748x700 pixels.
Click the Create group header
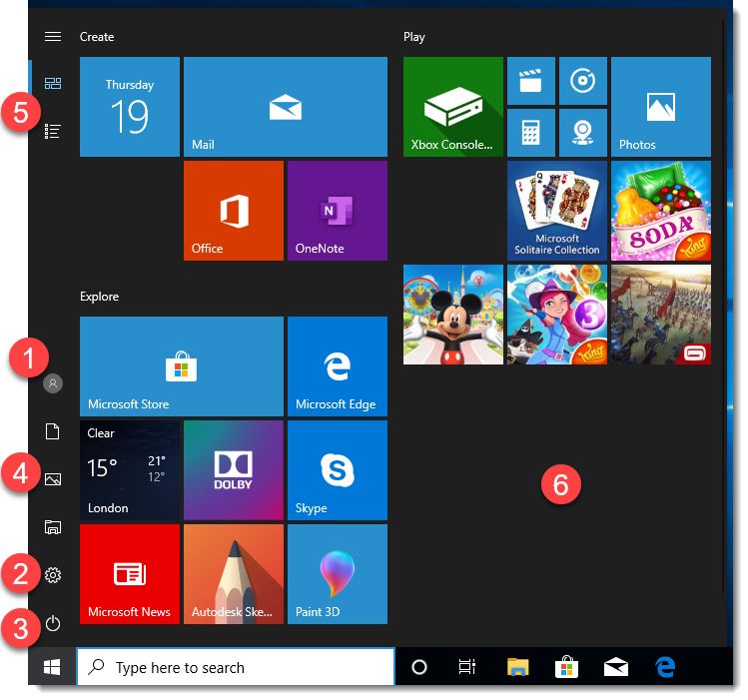[x=97, y=37]
